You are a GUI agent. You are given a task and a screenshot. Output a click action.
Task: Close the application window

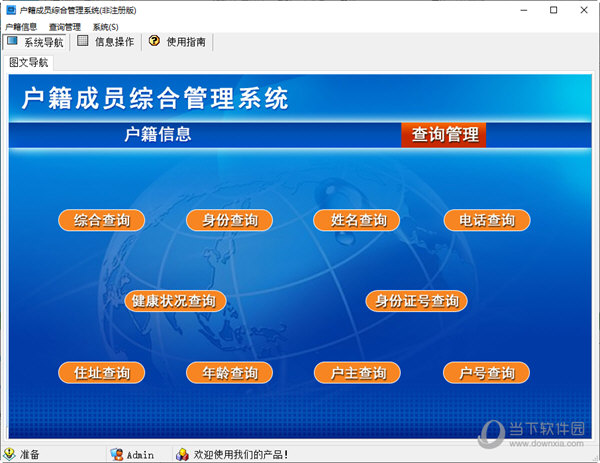coord(584,10)
